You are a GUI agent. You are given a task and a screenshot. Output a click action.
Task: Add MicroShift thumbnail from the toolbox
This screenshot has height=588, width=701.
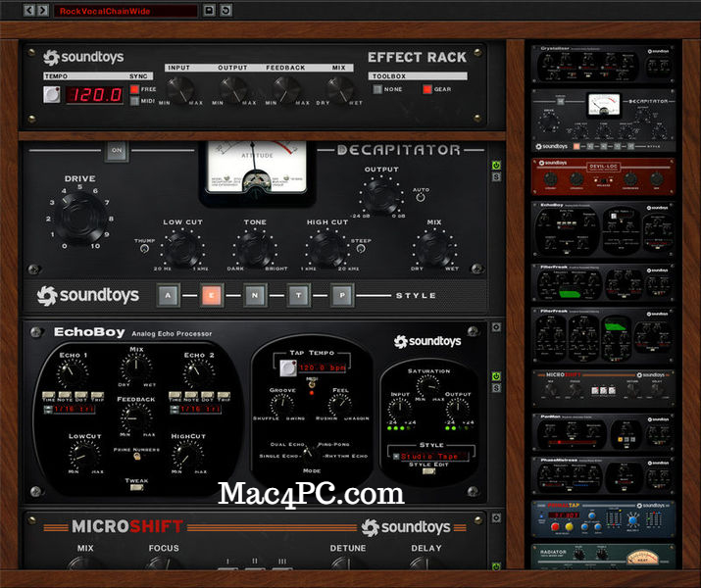(603, 388)
